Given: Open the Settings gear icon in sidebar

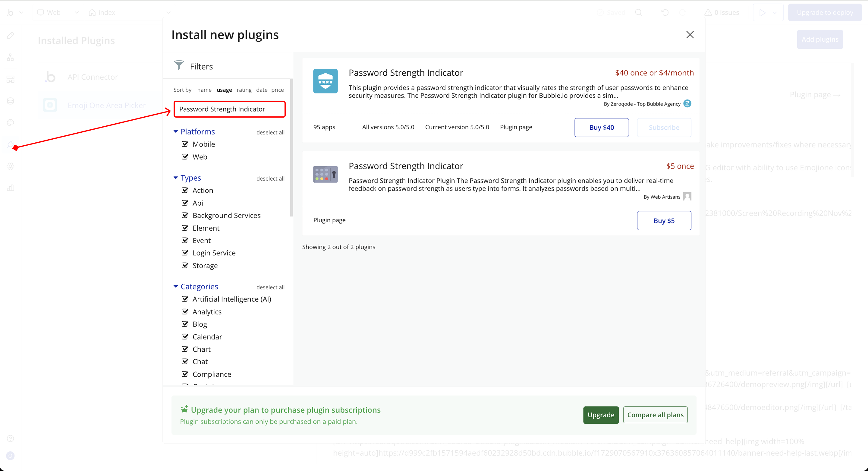Looking at the screenshot, I should [x=11, y=166].
